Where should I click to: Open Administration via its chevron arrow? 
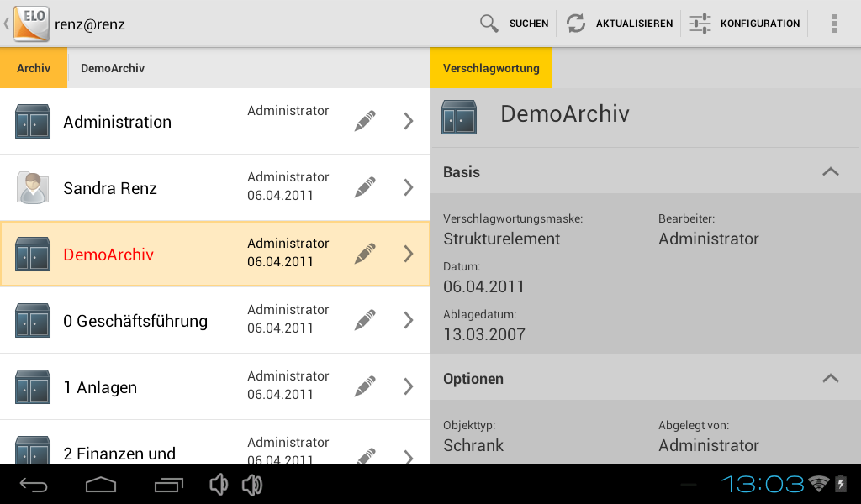408,121
